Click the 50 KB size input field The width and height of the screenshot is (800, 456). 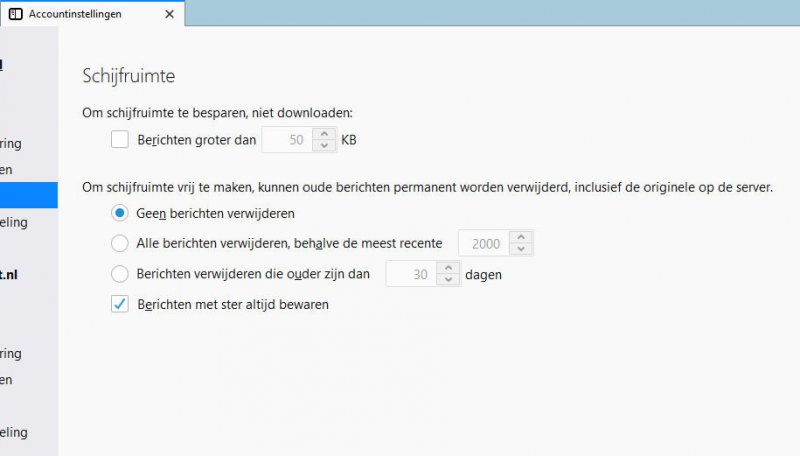point(287,140)
